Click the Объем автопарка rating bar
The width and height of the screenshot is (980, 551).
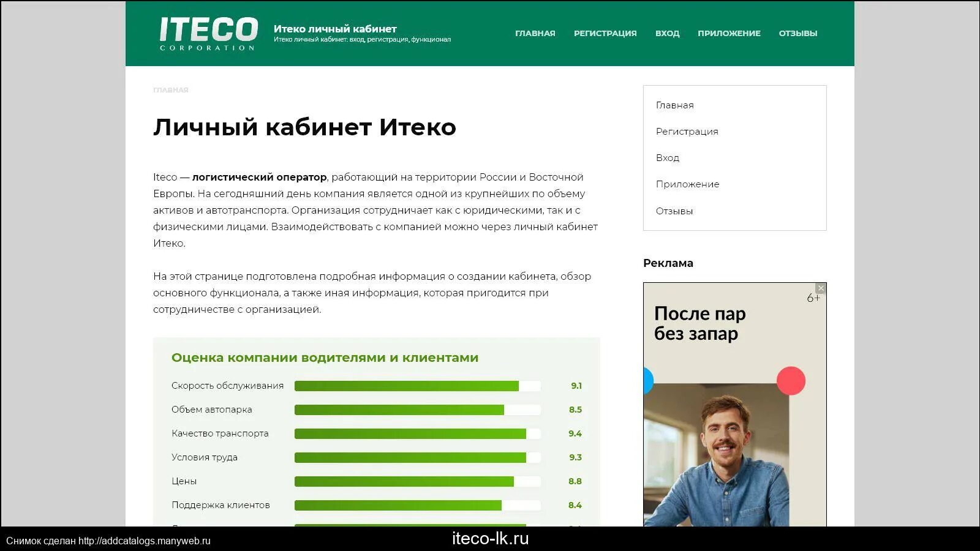coord(418,410)
